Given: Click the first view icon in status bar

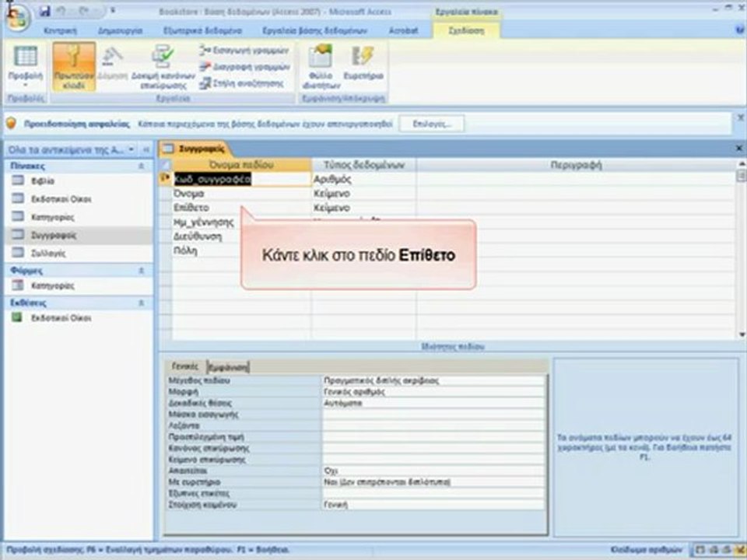Looking at the screenshot, I should [700, 550].
